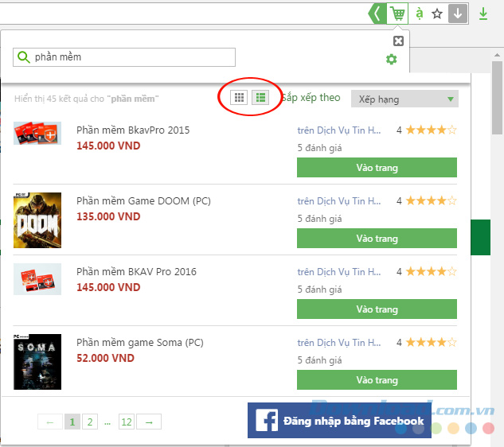Switch results to list view
This screenshot has width=504, height=447.
260,97
